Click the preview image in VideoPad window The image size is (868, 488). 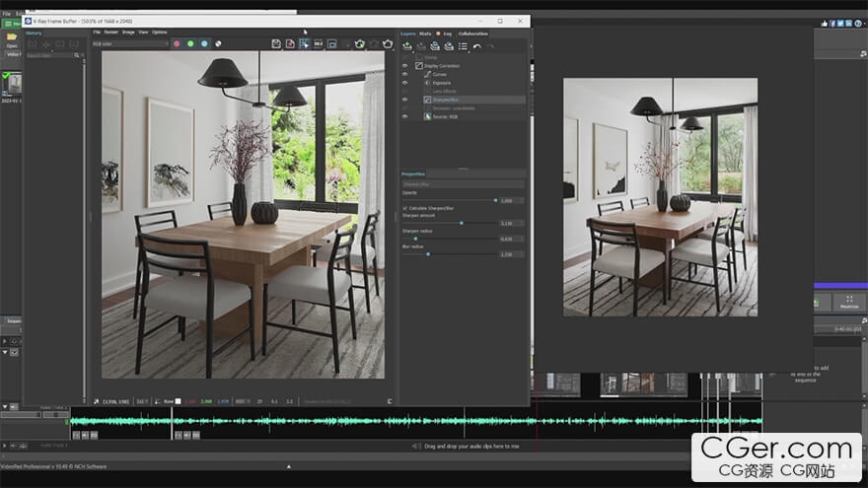[x=661, y=197]
